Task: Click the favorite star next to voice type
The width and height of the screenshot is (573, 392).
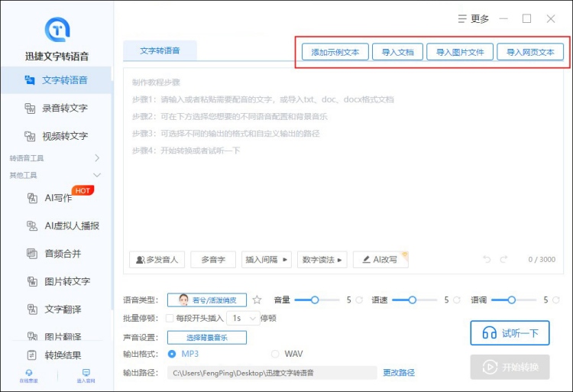Action: [257, 300]
